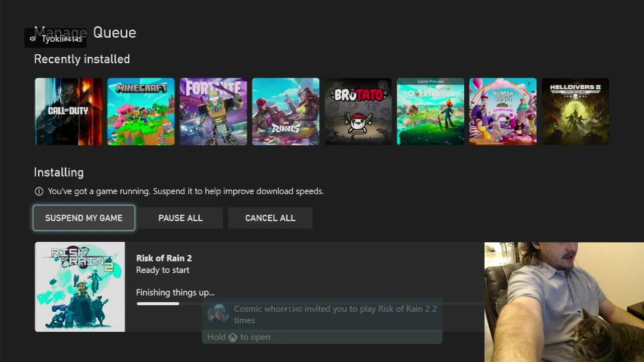644x362 pixels.
Task: Click the Tyokii#4145 voice overlay name
Action: pos(62,39)
